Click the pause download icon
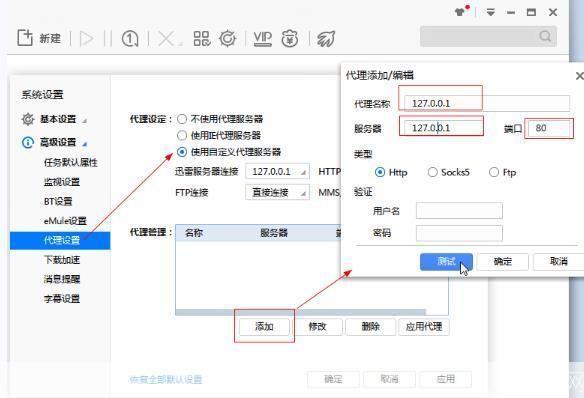Image resolution: width=584 pixels, height=398 pixels. pyautogui.click(x=108, y=38)
